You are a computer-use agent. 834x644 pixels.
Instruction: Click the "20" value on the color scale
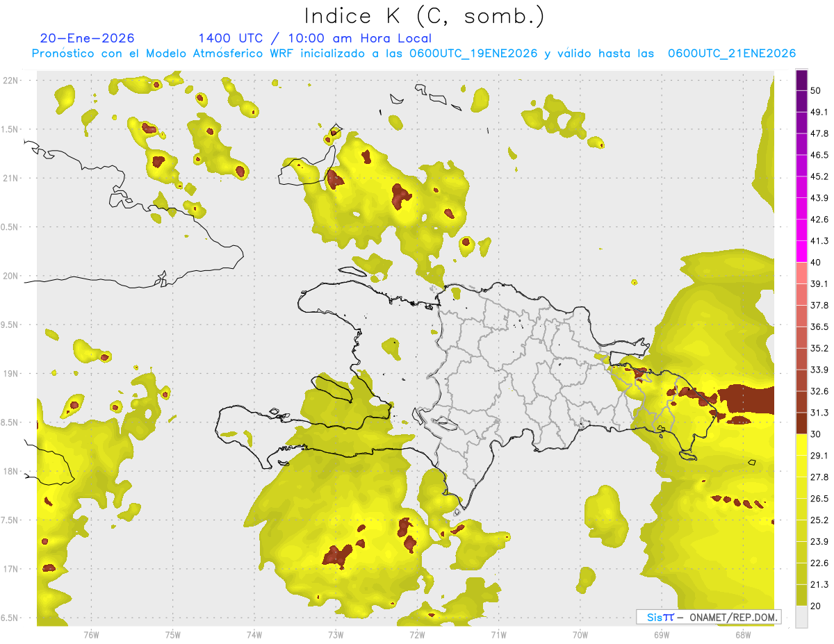click(x=816, y=606)
